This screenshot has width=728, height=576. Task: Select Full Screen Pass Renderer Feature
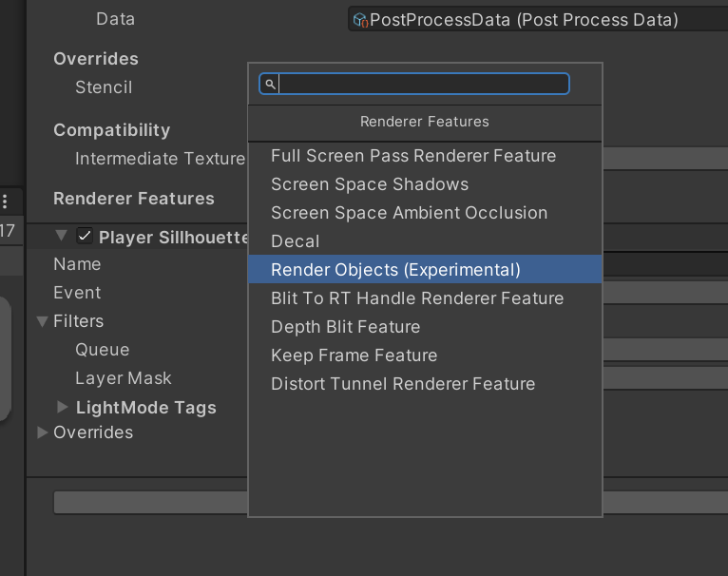[x=413, y=156]
